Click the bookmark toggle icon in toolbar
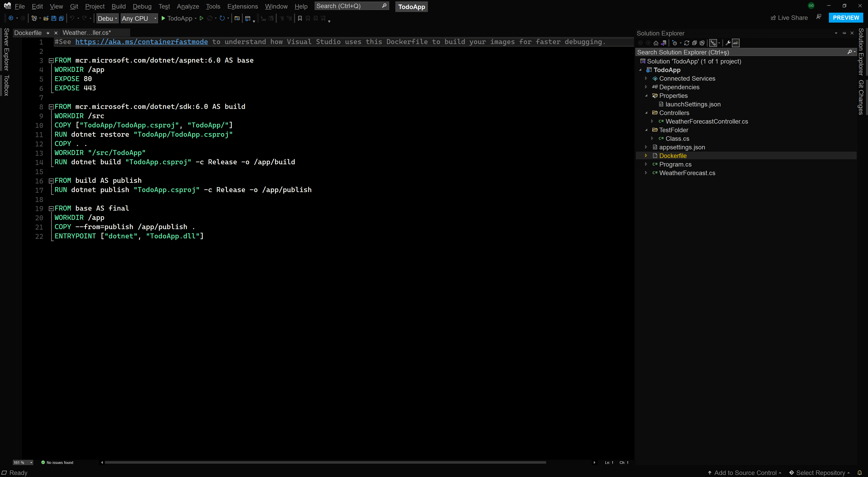Screen dimensions: 868x477 300,19
